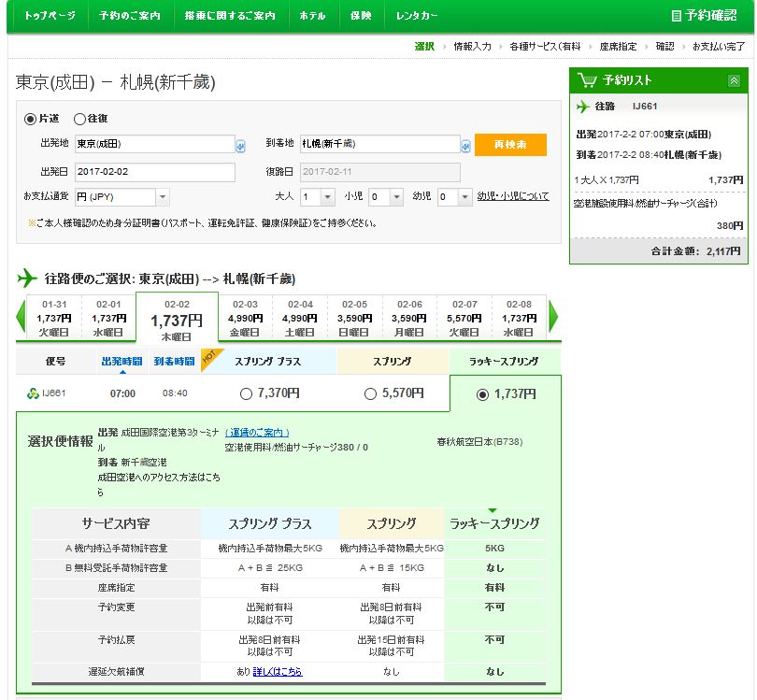Click flight number IJ661 in results row
The width and height of the screenshot is (757, 700).
tap(53, 393)
